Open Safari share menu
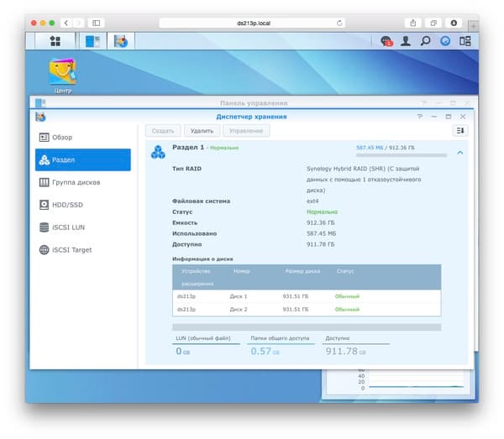 413,23
